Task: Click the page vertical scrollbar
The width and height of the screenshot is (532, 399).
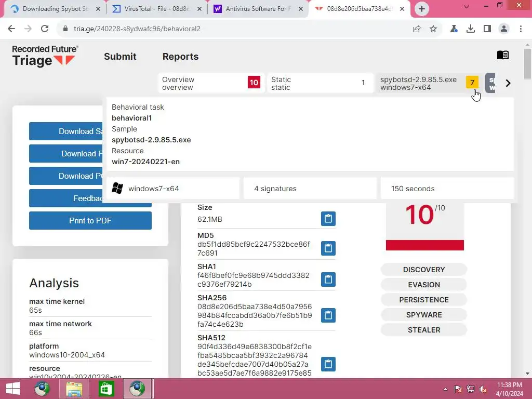Action: click(527, 64)
